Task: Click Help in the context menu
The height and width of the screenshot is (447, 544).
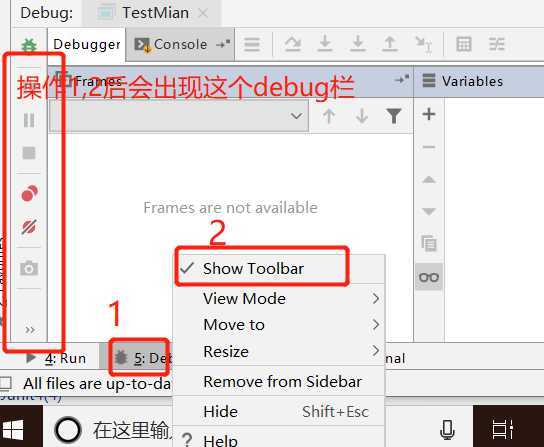Action: click(x=279, y=438)
